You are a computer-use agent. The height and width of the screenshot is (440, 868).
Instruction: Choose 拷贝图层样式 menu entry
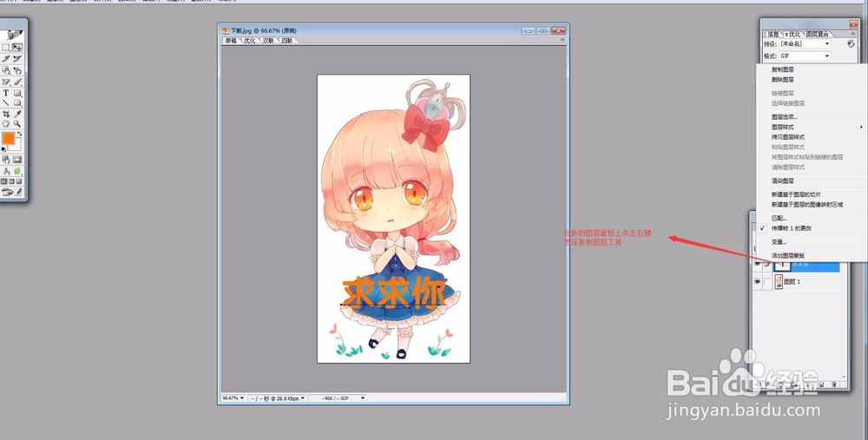(x=788, y=137)
